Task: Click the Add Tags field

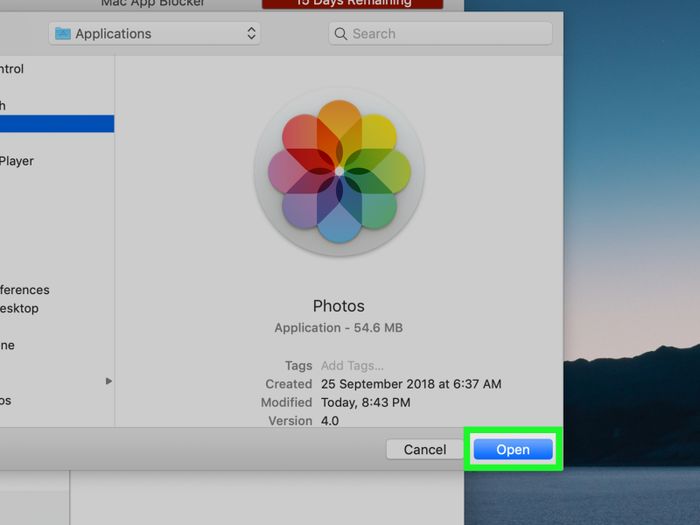Action: [x=352, y=366]
